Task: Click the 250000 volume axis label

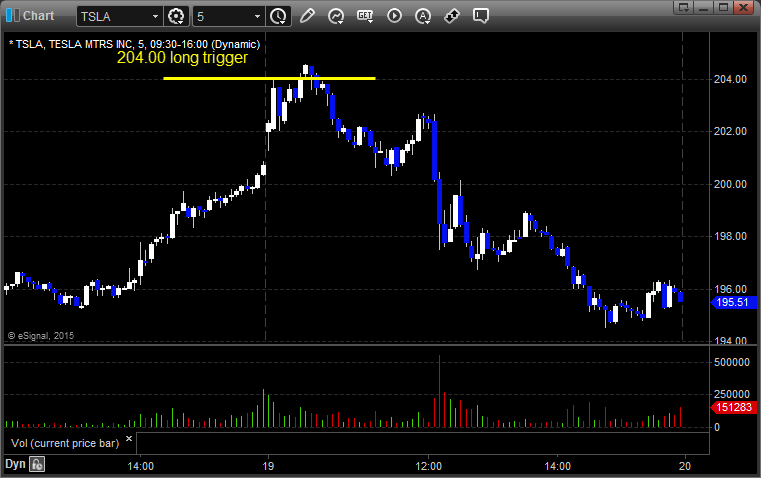Action: click(x=732, y=394)
